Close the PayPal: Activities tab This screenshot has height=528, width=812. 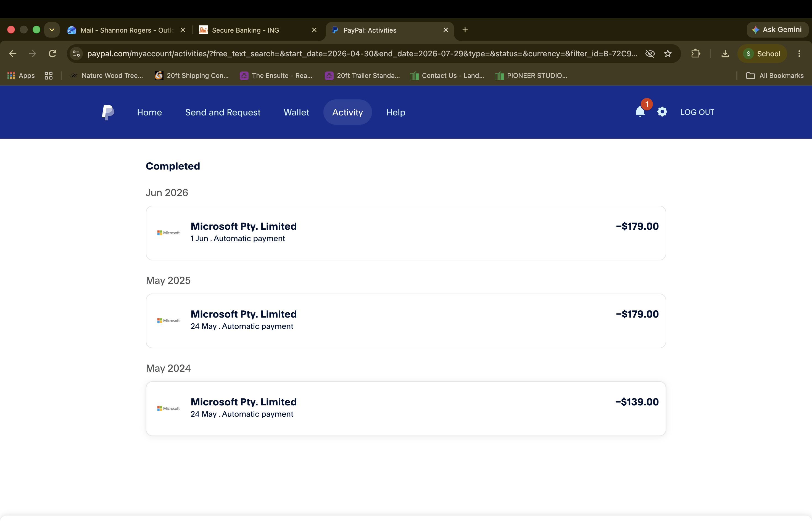445,30
